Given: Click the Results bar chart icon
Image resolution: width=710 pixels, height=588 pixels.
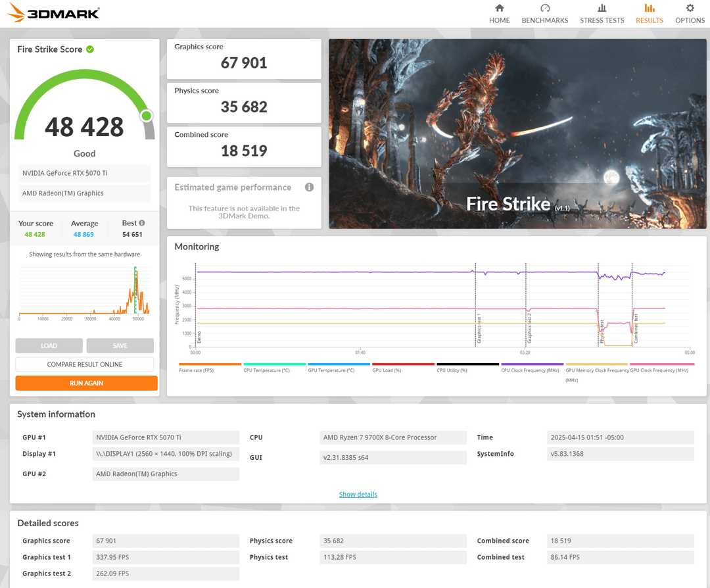Looking at the screenshot, I should tap(650, 8).
